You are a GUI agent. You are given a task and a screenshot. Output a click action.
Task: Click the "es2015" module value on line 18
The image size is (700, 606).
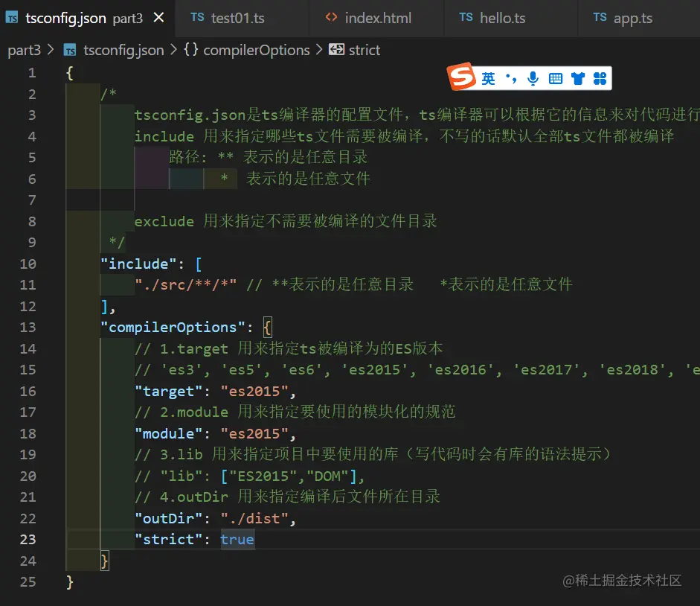[254, 433]
